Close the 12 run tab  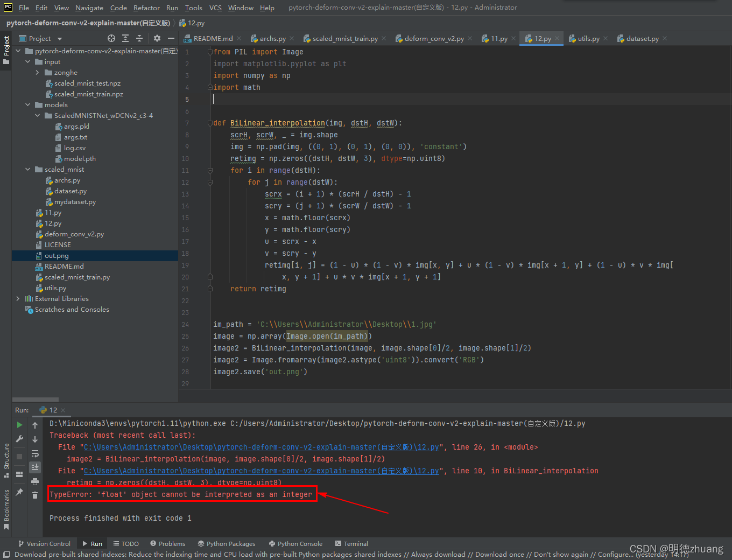pyautogui.click(x=63, y=410)
